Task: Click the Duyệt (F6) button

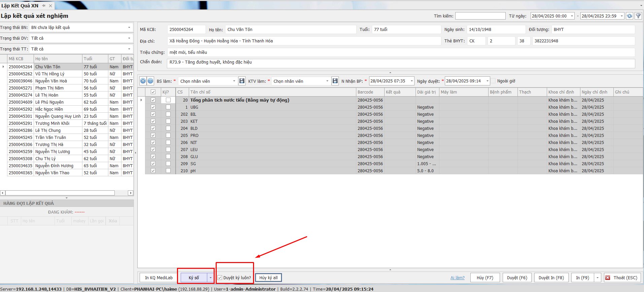Action: click(x=517, y=278)
